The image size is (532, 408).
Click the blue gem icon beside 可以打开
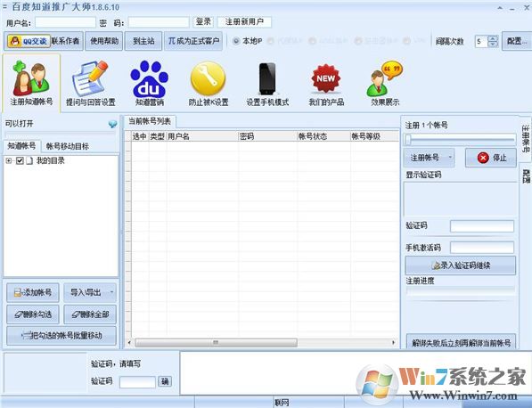[x=112, y=124]
